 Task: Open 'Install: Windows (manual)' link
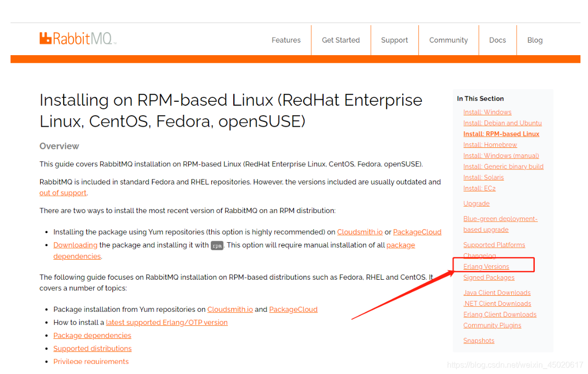(x=501, y=155)
